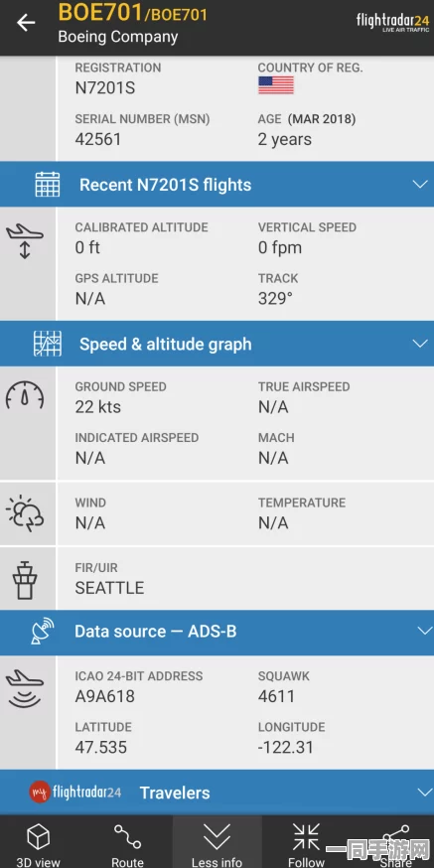The width and height of the screenshot is (434, 868).
Task: Tap the Flightradar24 logo in header
Action: tap(392, 22)
